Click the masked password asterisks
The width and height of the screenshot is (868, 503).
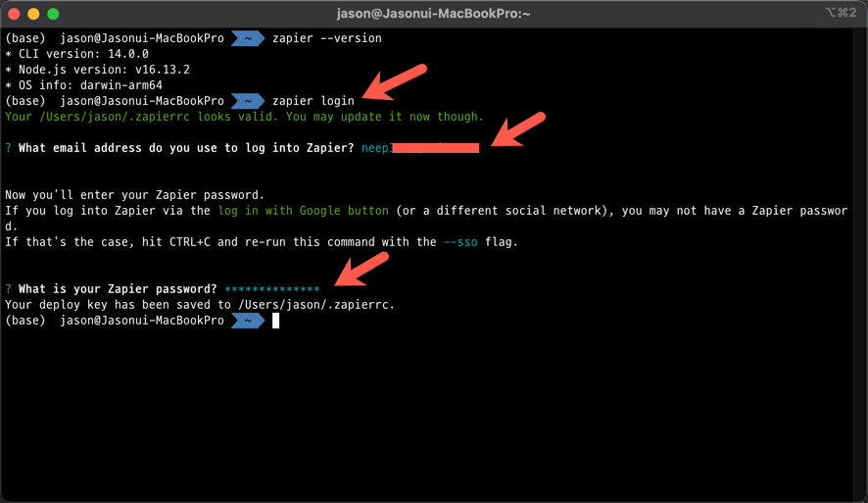[x=271, y=289]
